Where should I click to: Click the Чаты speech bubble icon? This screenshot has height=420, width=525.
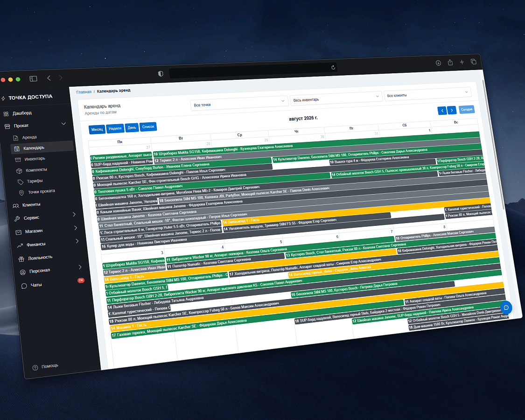click(x=24, y=286)
